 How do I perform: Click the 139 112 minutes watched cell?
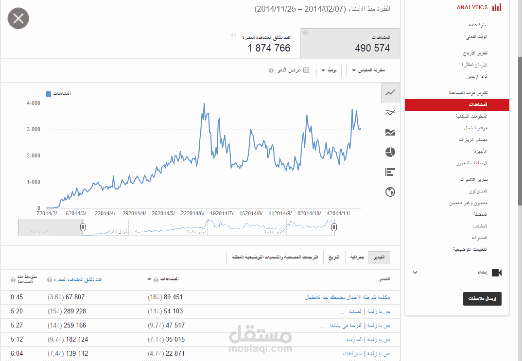(68, 353)
